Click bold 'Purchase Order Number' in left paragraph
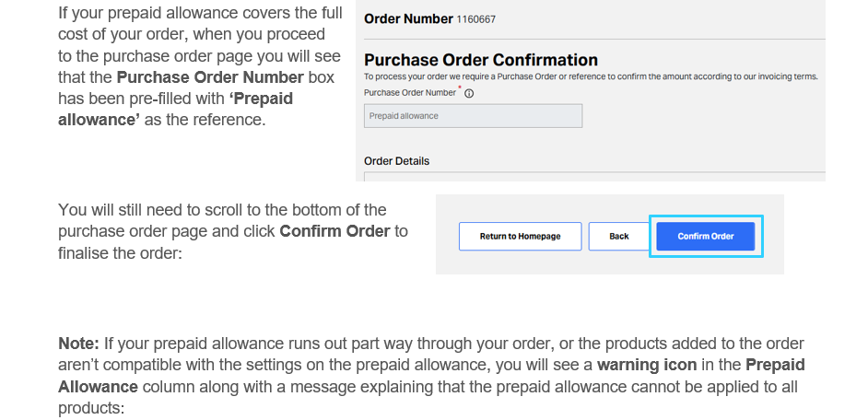This screenshot has width=868, height=420. (x=210, y=76)
